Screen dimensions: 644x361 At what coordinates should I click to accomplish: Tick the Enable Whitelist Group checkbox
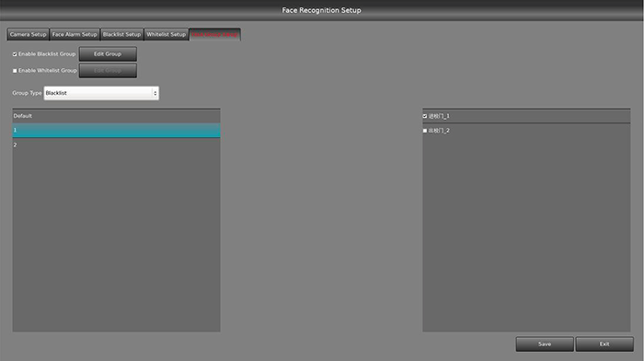coord(15,71)
